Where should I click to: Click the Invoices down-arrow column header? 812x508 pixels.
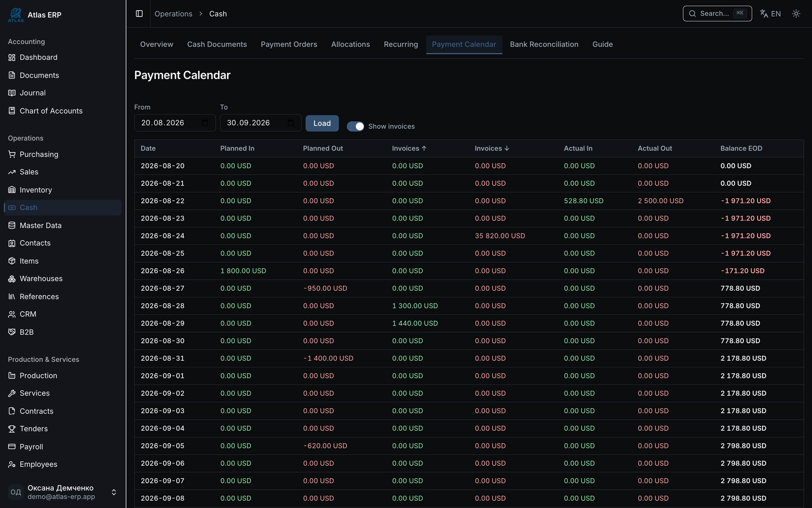coord(492,148)
